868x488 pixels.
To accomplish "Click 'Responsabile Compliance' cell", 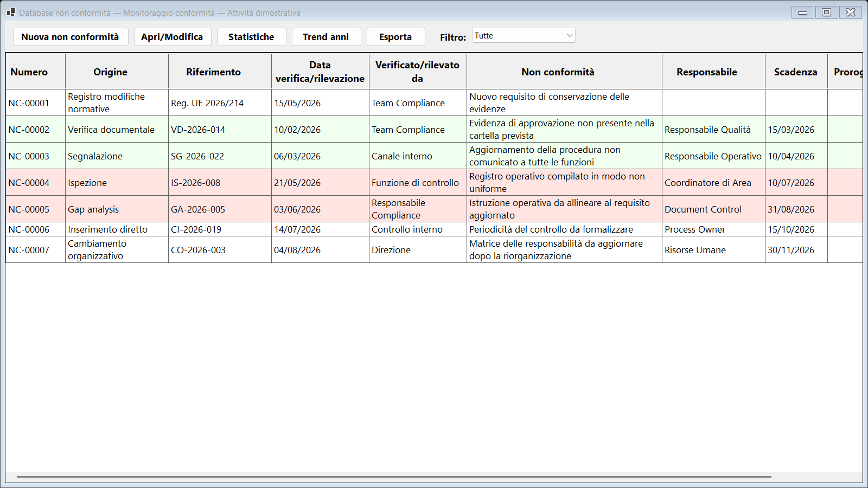I will [x=418, y=209].
